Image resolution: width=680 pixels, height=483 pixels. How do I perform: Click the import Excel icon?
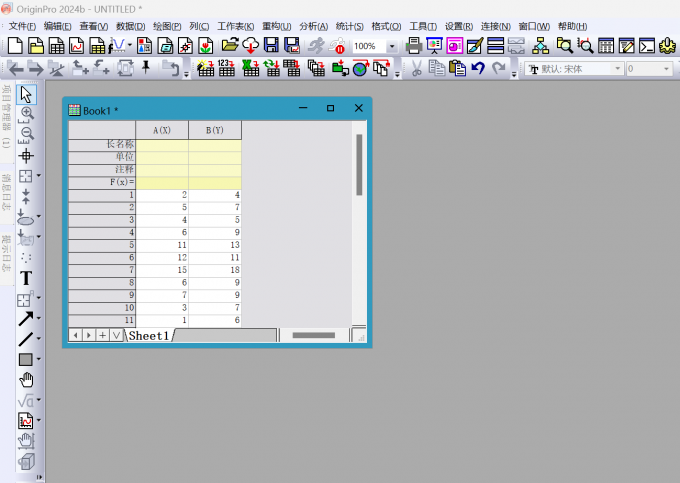(x=251, y=68)
